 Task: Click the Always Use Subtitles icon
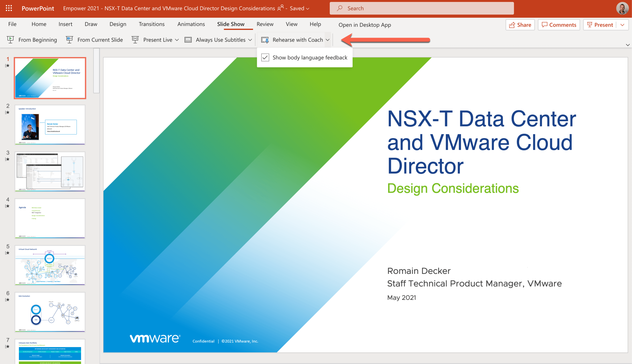click(x=188, y=40)
